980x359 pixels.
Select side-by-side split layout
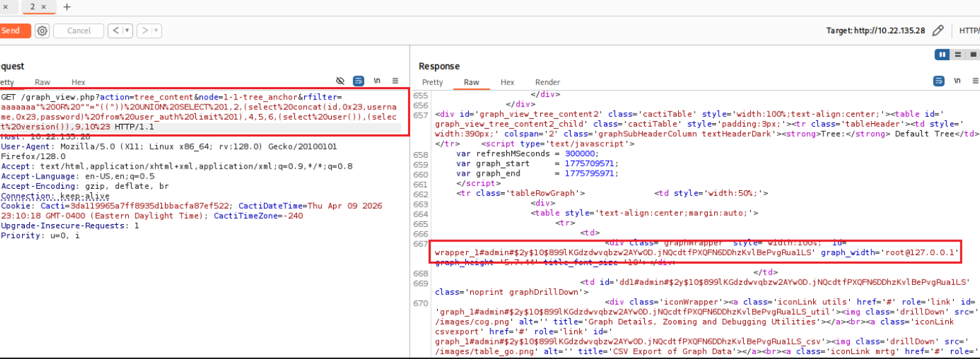click(x=943, y=54)
